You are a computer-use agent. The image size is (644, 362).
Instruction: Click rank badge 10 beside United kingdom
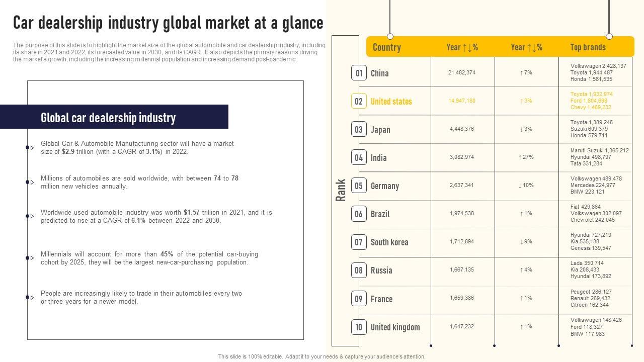359,327
